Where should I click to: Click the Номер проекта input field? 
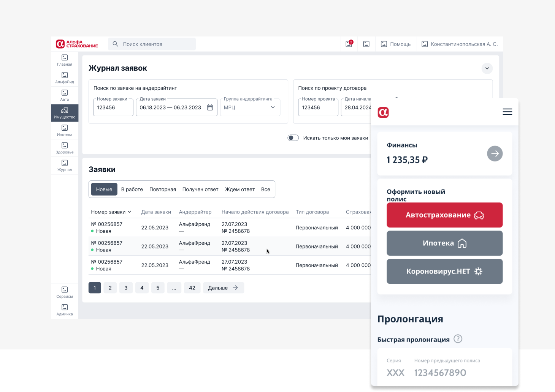pos(318,107)
